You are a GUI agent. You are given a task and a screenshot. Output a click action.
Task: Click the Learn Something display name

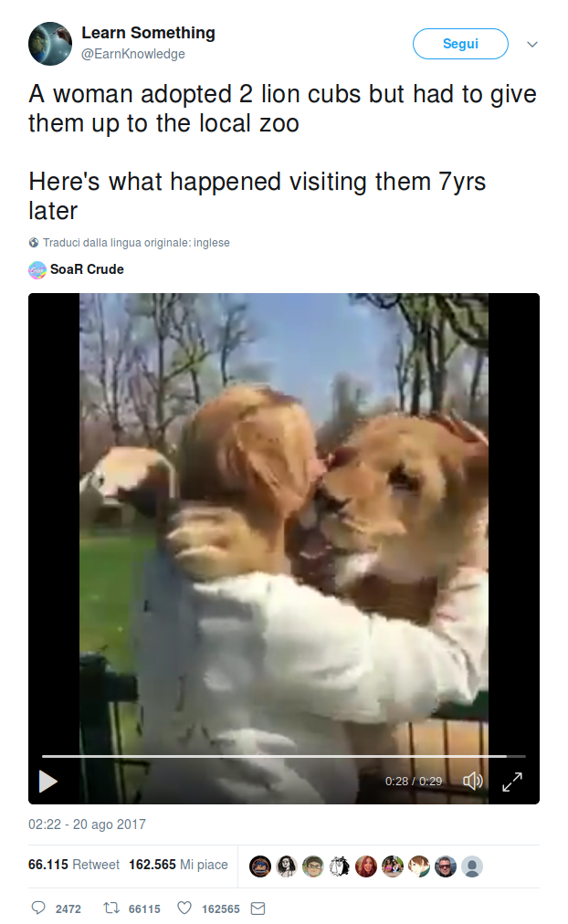point(149,33)
